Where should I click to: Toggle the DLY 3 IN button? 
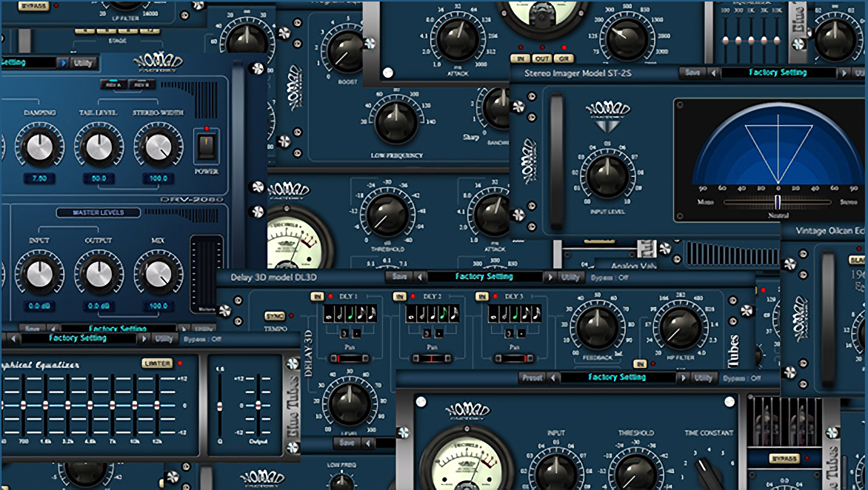482,297
